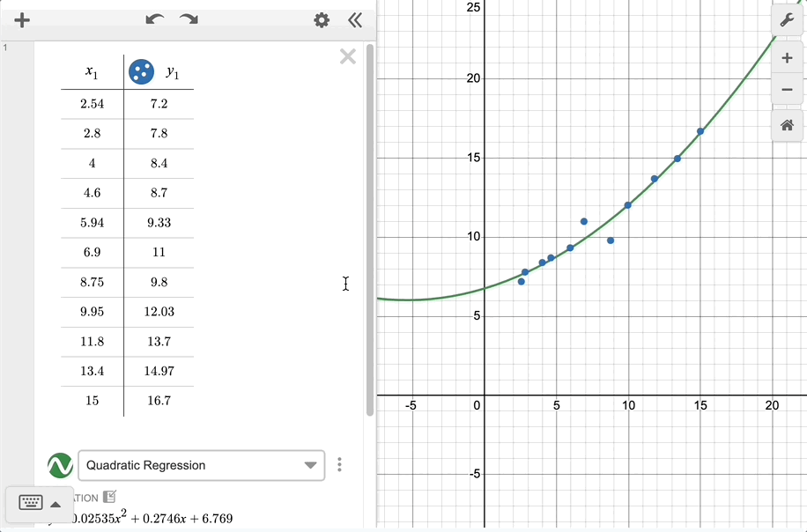
Task: Toggle visibility of y1 data points
Action: [141, 71]
